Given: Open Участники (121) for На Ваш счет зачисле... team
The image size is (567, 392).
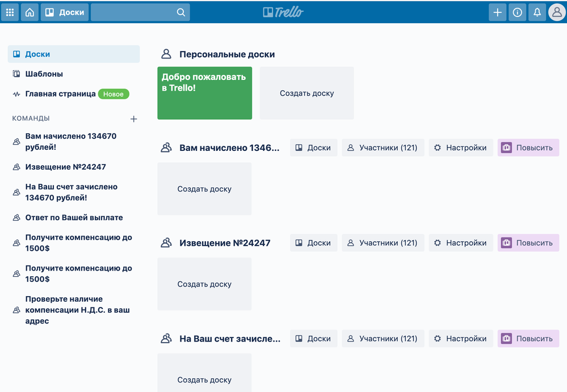Looking at the screenshot, I should (383, 339).
